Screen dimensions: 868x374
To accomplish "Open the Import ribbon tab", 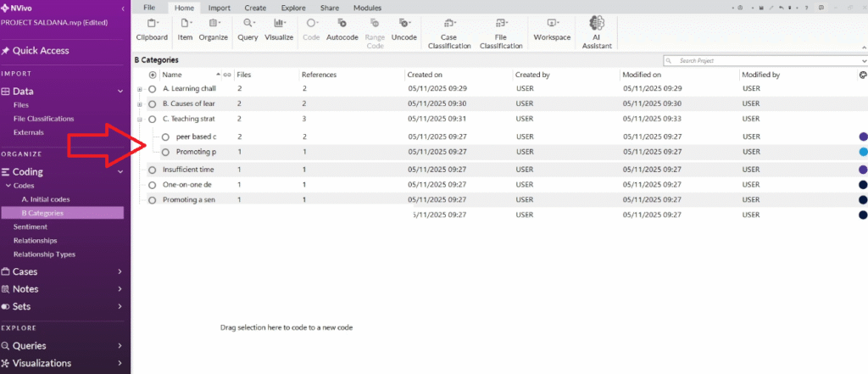I will pyautogui.click(x=219, y=8).
